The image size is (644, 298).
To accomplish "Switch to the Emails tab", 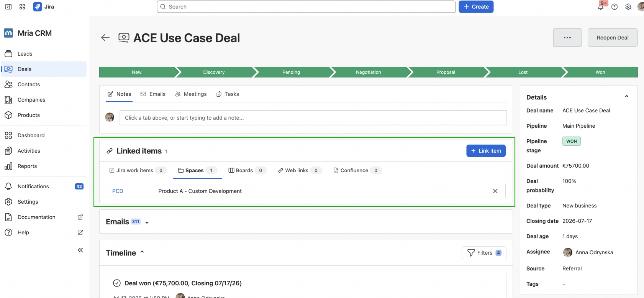I will point(153,94).
